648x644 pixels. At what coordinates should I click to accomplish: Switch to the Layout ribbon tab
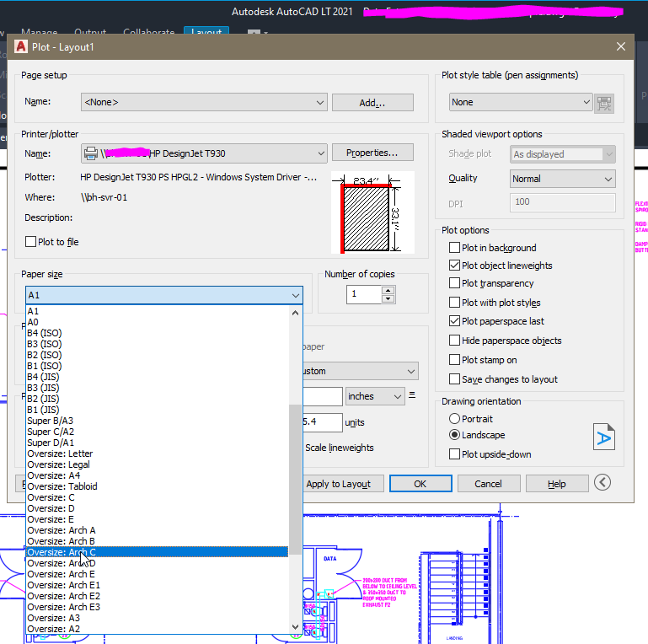206,31
